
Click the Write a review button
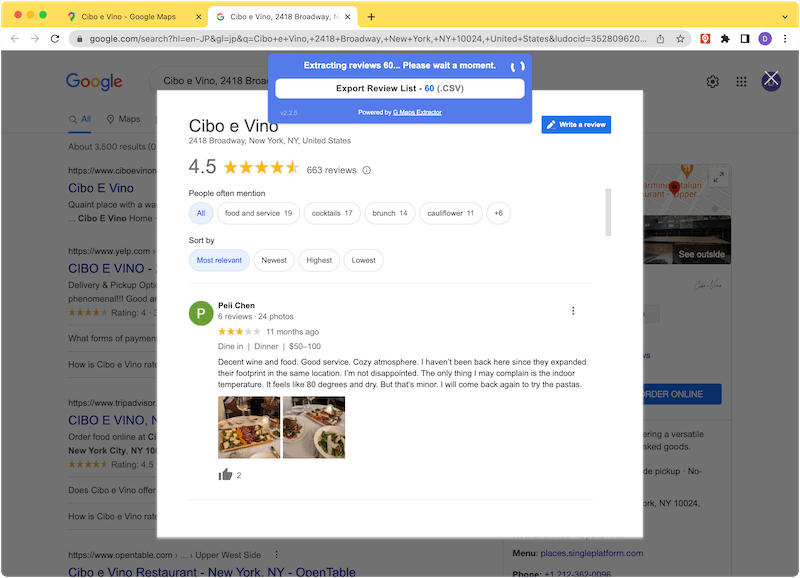click(576, 124)
